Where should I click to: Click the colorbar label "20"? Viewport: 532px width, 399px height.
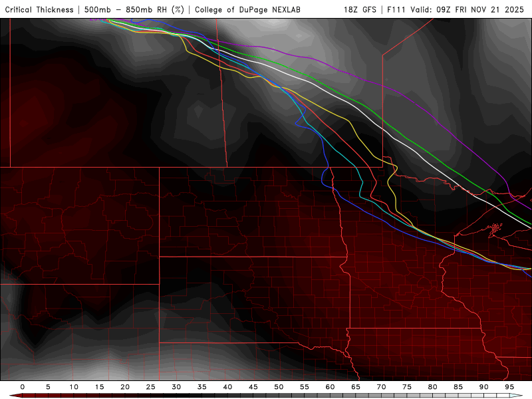(125, 387)
